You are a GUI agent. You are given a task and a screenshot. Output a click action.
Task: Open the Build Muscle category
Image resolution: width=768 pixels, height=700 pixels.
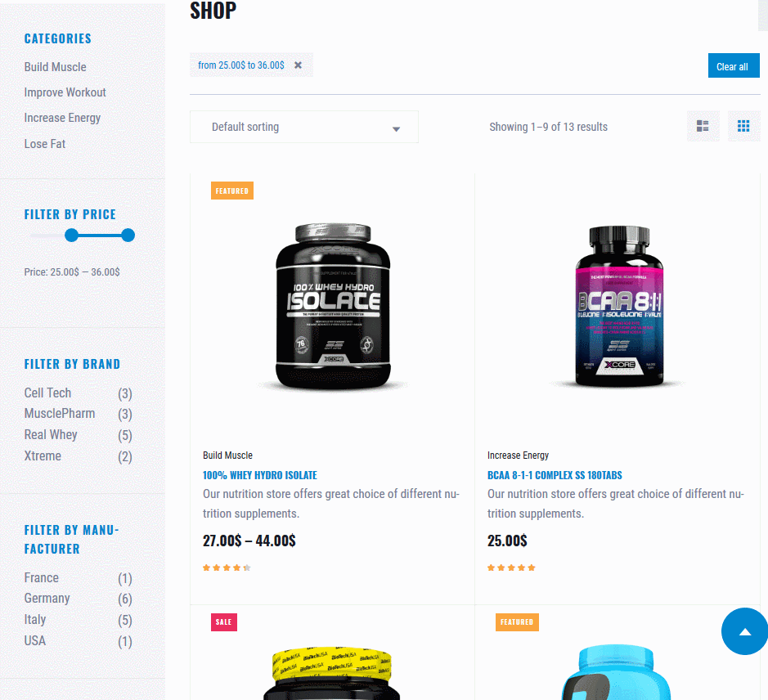click(56, 67)
